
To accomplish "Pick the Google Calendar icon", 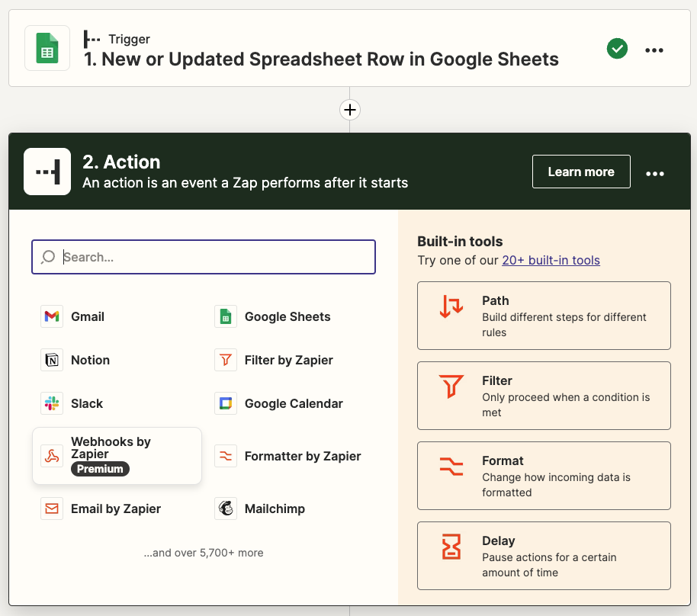I will [x=226, y=403].
